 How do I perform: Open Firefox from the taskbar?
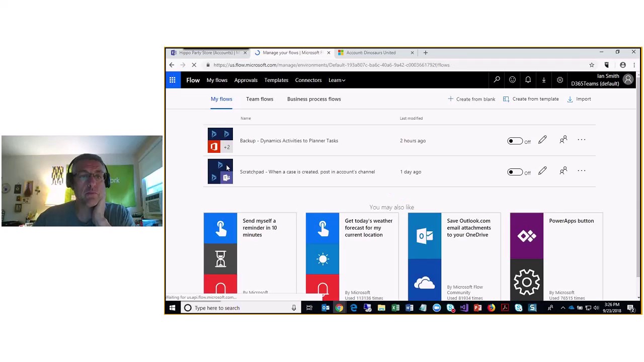[491, 308]
